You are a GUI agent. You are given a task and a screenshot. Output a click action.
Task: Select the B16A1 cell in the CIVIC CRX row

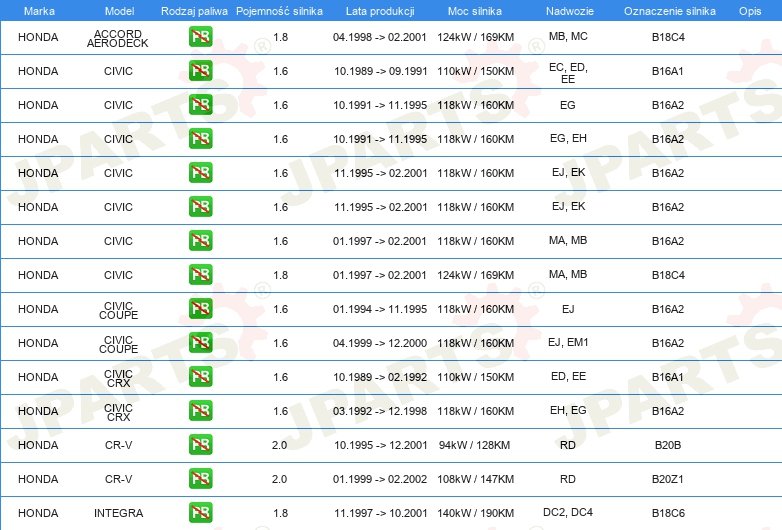[x=668, y=377]
